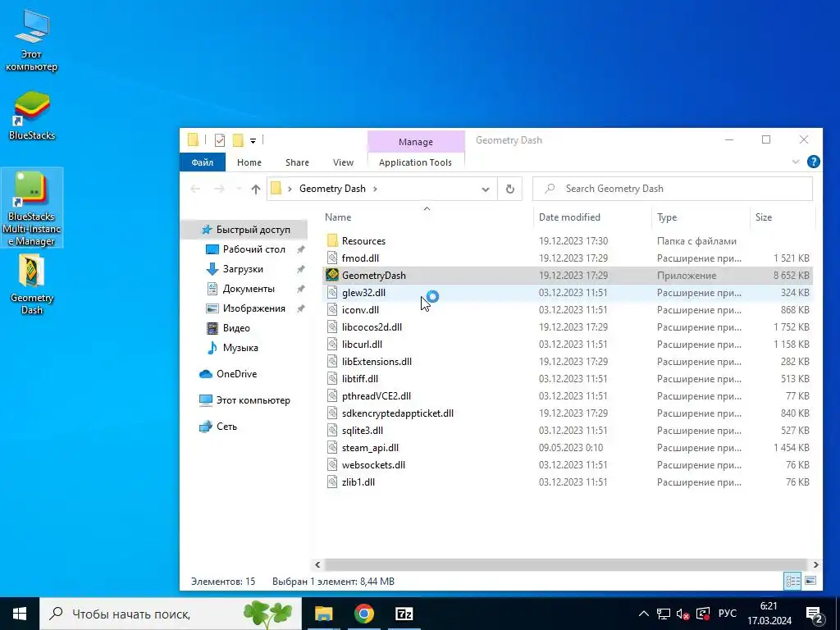Sort files by Date modified column

coord(569,217)
